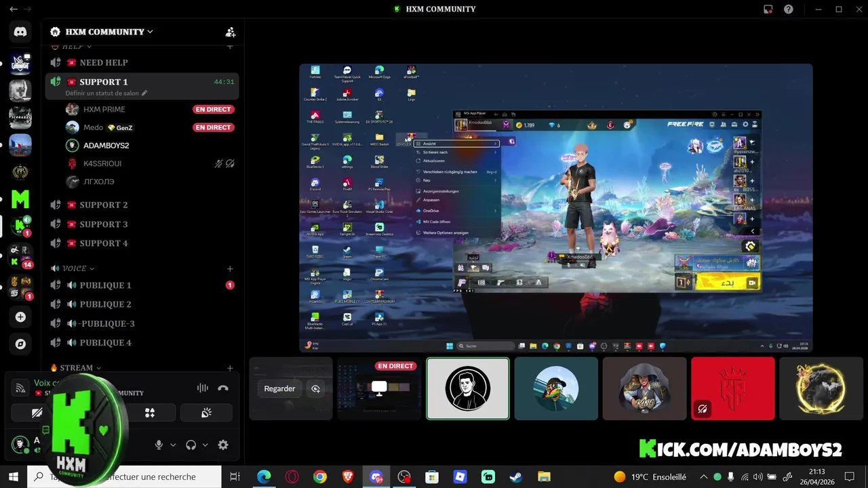Join SUPPORT 3 voice channel
This screenshot has width=868, height=488.
[x=142, y=224]
